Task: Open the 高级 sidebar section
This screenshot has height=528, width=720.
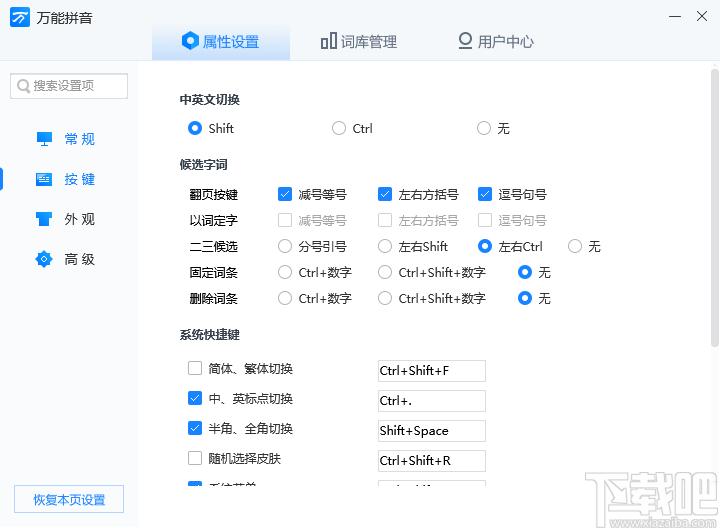Action: coord(65,259)
